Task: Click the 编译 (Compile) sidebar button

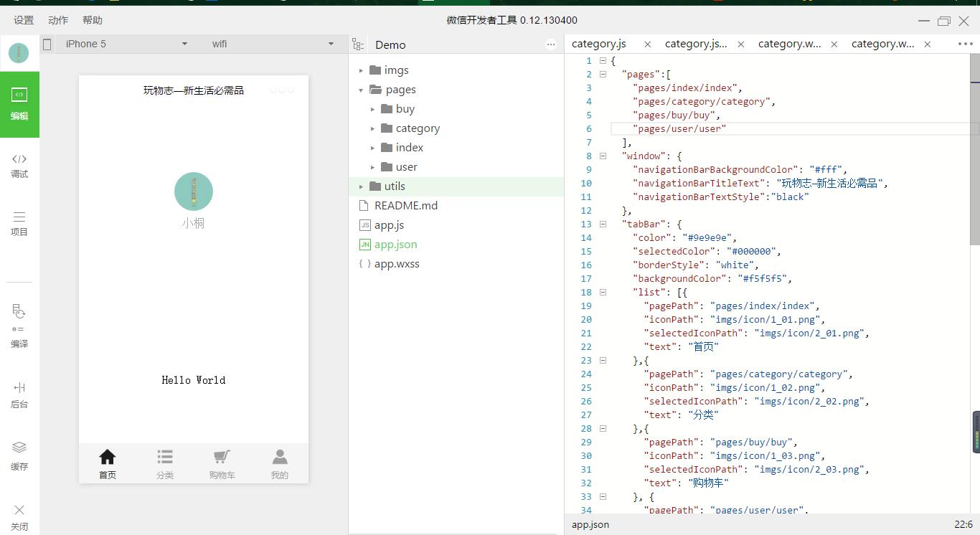Action: tap(19, 326)
